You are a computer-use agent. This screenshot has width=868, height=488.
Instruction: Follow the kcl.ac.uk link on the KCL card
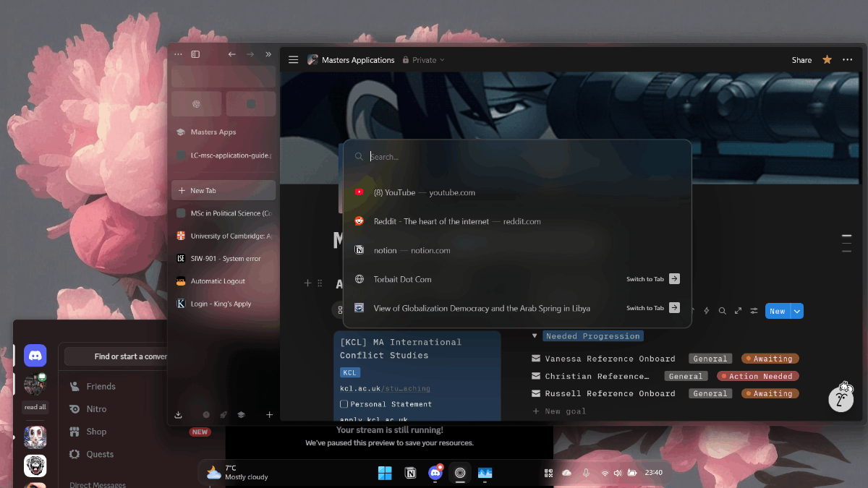pyautogui.click(x=359, y=388)
